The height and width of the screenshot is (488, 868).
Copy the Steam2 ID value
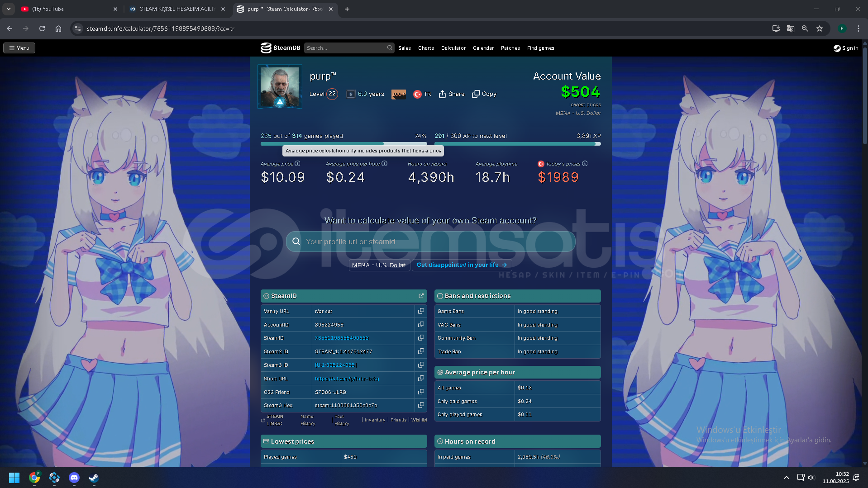click(x=421, y=351)
